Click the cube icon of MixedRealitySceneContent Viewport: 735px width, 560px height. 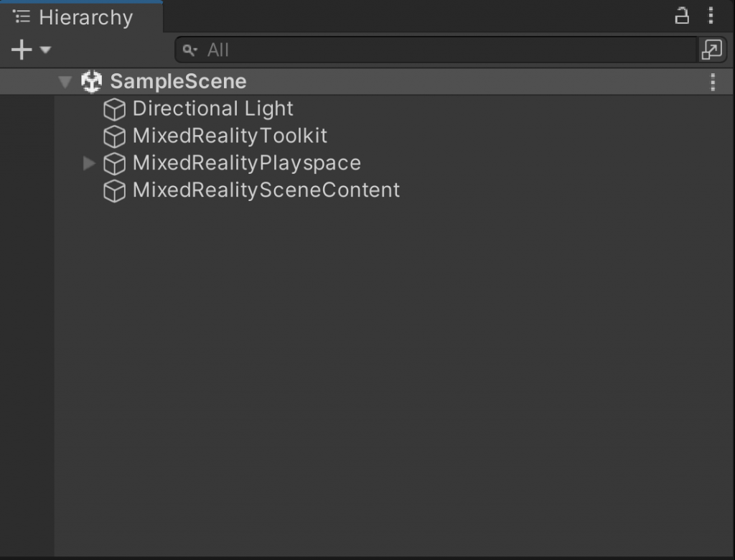114,191
